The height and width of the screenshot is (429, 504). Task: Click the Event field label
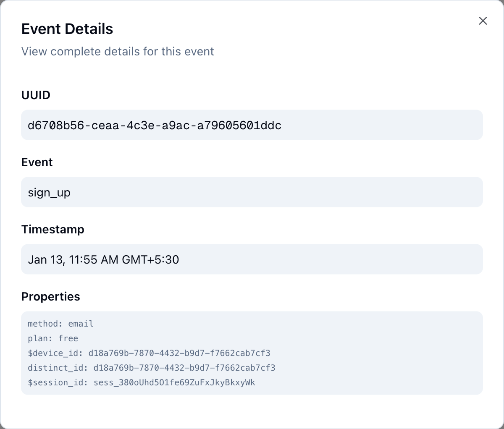37,162
